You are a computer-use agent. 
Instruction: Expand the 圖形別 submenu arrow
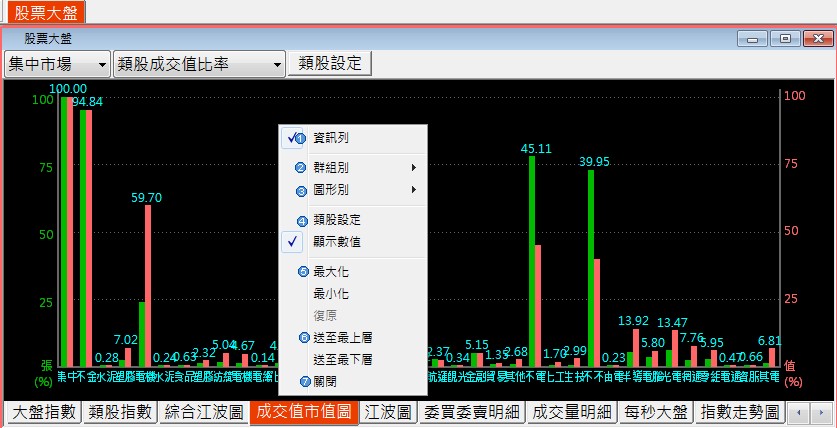[x=413, y=190]
